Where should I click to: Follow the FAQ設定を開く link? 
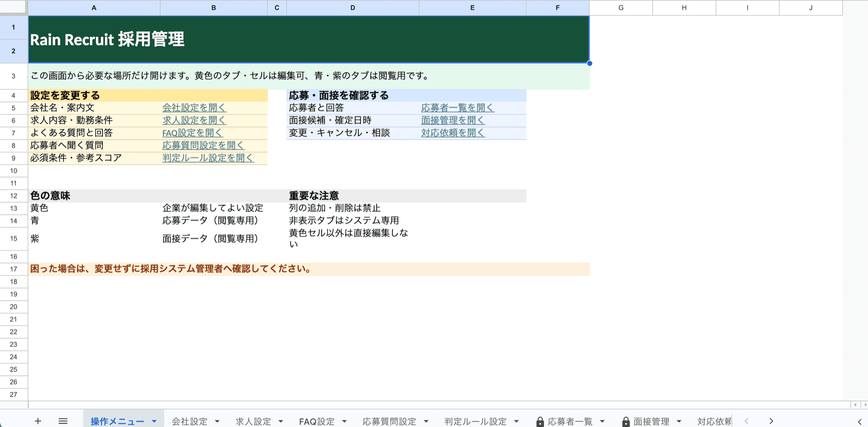click(193, 133)
